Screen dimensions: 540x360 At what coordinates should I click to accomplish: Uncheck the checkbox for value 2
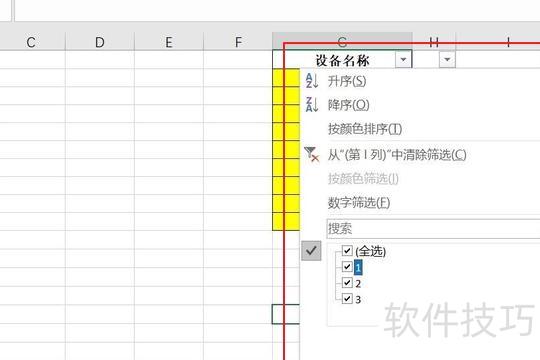[347, 283]
